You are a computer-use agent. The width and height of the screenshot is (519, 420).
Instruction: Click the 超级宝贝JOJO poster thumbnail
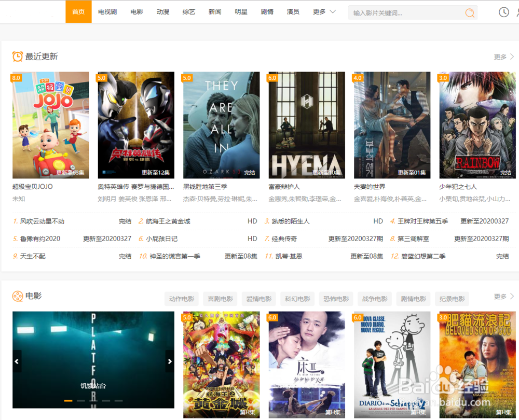(x=50, y=125)
